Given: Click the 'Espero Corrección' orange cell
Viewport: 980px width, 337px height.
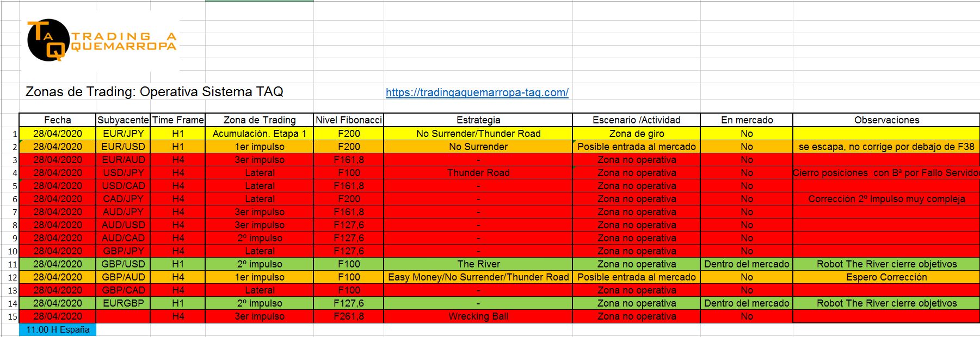Looking at the screenshot, I should (x=886, y=277).
